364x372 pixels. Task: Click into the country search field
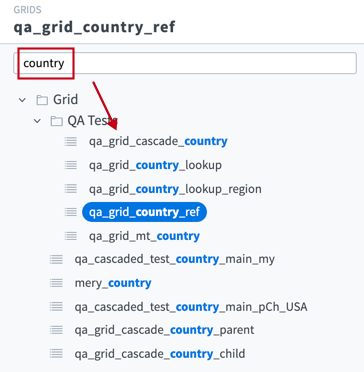coord(185,63)
